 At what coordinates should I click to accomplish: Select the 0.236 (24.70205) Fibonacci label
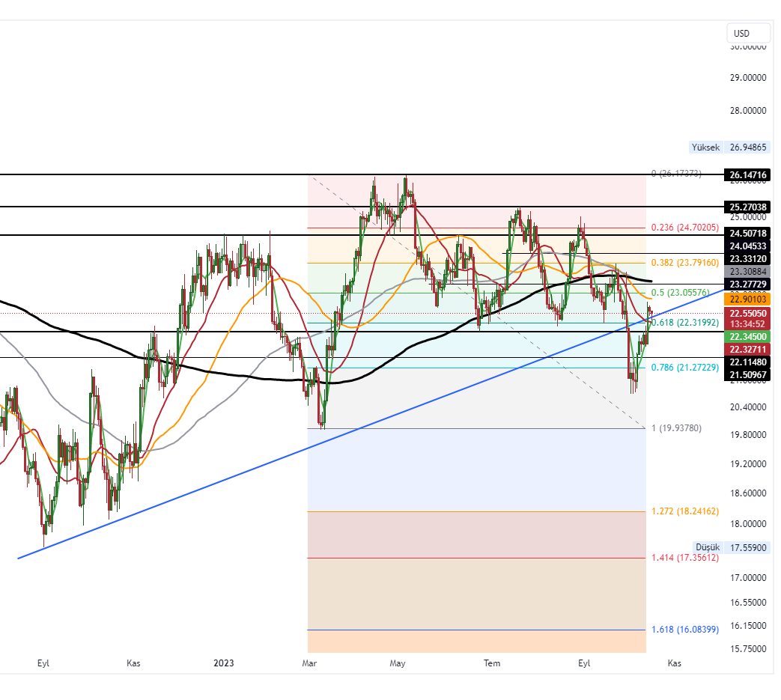684,227
